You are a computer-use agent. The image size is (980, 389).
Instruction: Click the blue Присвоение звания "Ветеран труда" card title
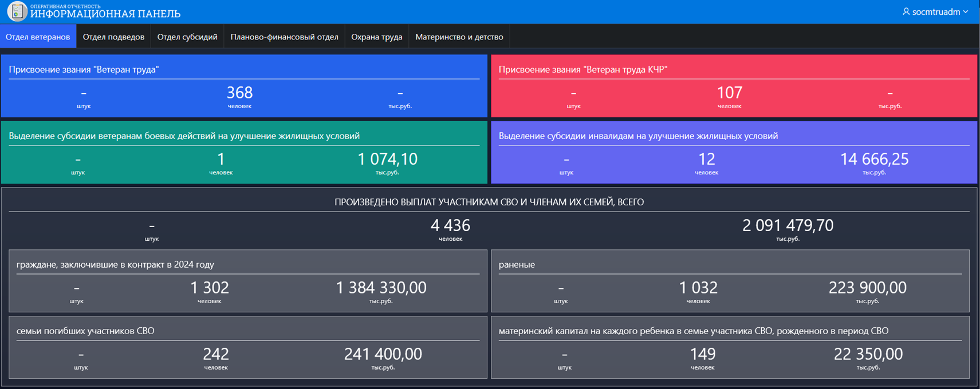(84, 69)
